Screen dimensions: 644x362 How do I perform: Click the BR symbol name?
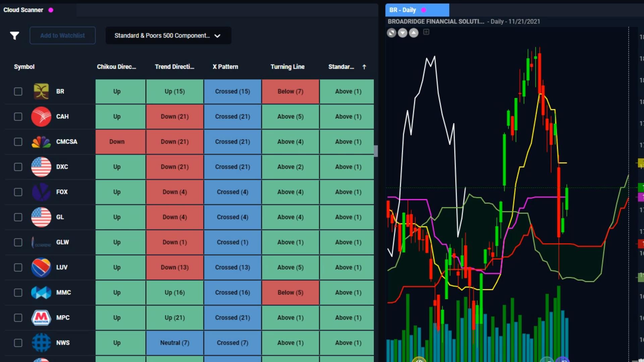pyautogui.click(x=60, y=92)
